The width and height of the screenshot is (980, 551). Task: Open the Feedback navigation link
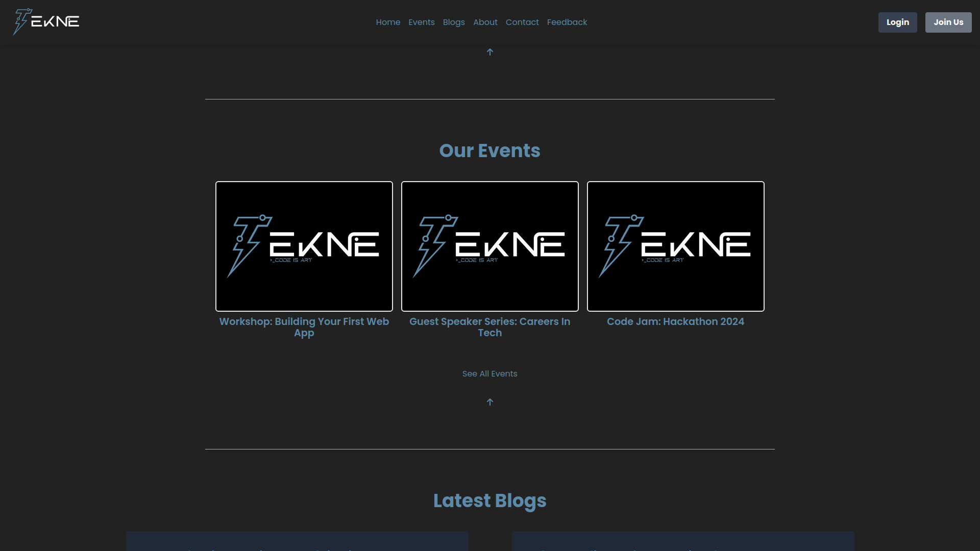click(567, 22)
